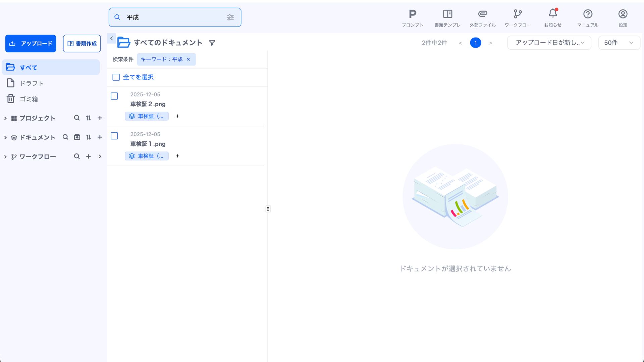Click search icon in Projects section
Viewport: 644px width, 362px height.
pyautogui.click(x=77, y=118)
